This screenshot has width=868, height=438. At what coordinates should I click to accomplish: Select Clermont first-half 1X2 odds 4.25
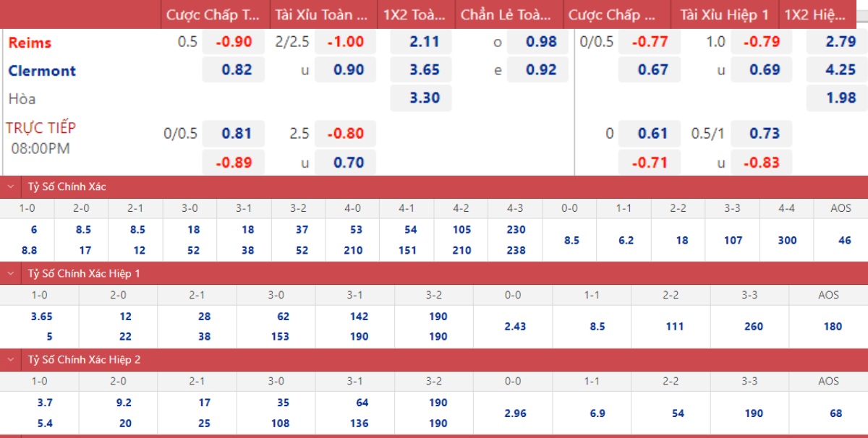(840, 70)
